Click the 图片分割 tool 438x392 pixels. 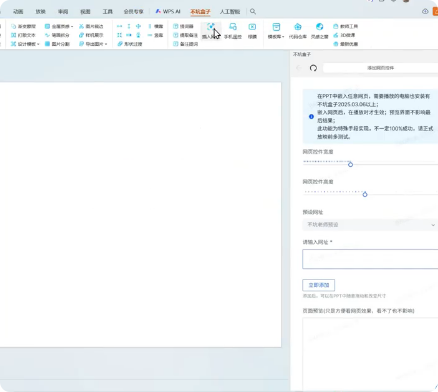(57, 44)
